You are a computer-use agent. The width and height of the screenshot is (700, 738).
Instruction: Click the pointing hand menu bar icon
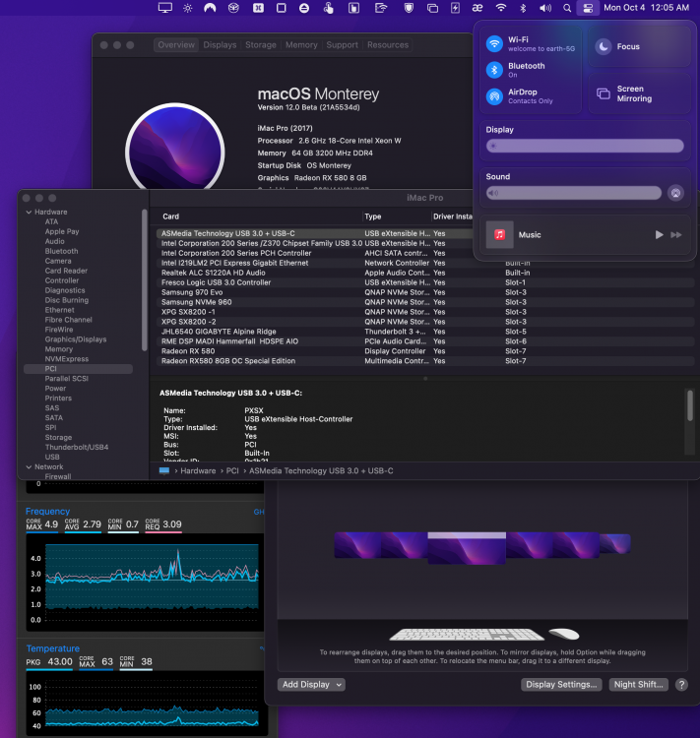click(328, 8)
